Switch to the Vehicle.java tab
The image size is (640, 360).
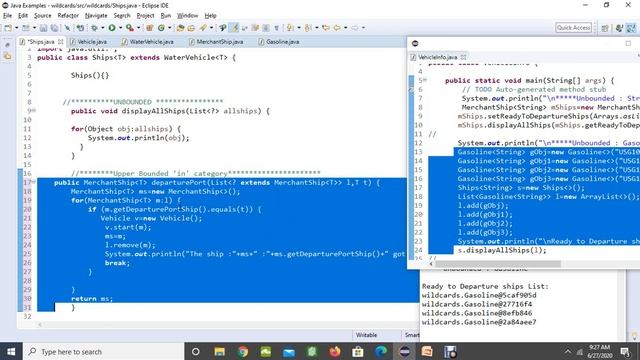pyautogui.click(x=89, y=42)
